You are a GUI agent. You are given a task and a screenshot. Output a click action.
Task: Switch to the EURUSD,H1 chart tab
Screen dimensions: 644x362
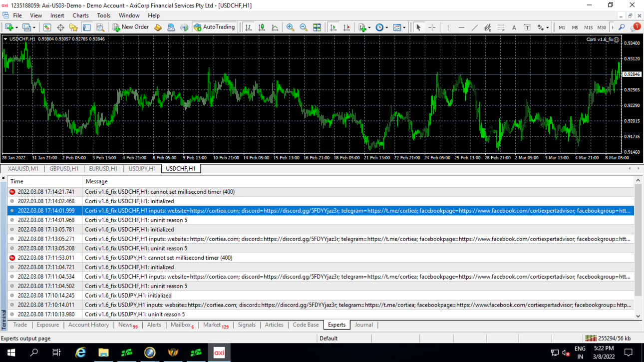tap(103, 169)
